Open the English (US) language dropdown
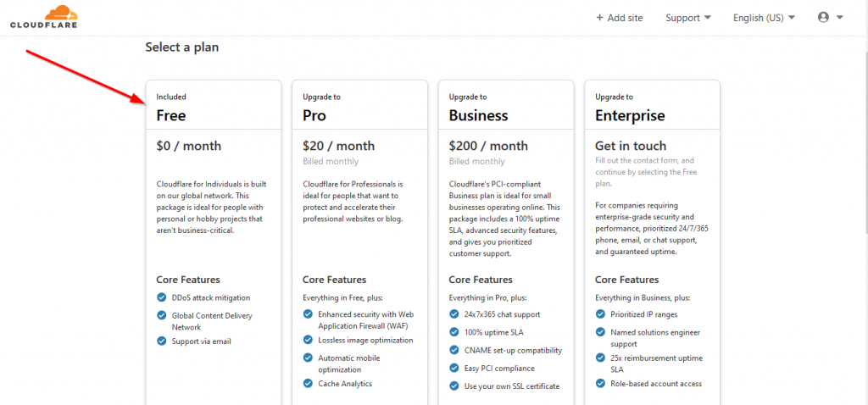Viewport: 868px width, 405px height. [764, 18]
